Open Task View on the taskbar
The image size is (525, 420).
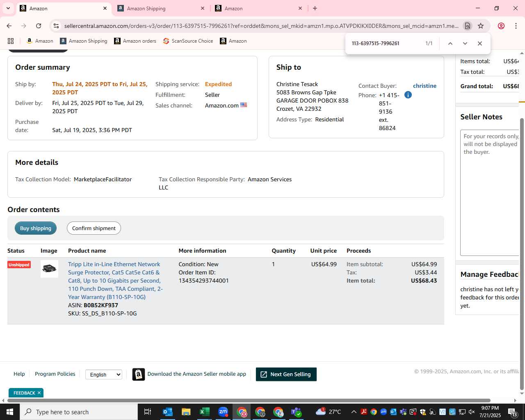point(148,412)
